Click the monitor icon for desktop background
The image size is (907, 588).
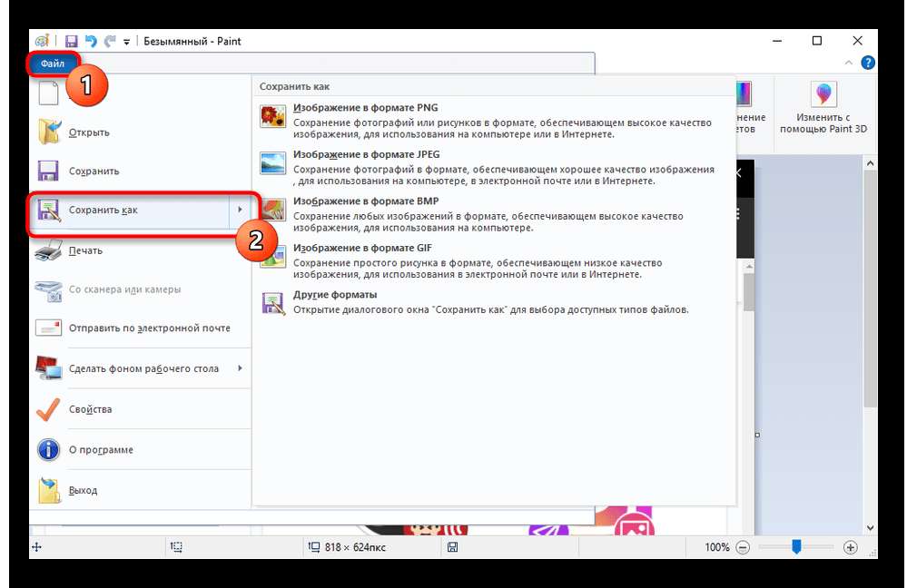tap(49, 368)
